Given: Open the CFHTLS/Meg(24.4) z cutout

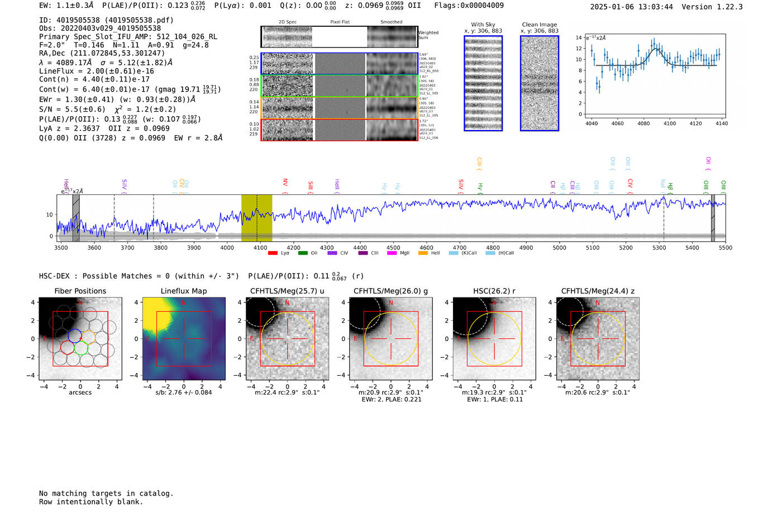Looking at the screenshot, I should point(598,339).
